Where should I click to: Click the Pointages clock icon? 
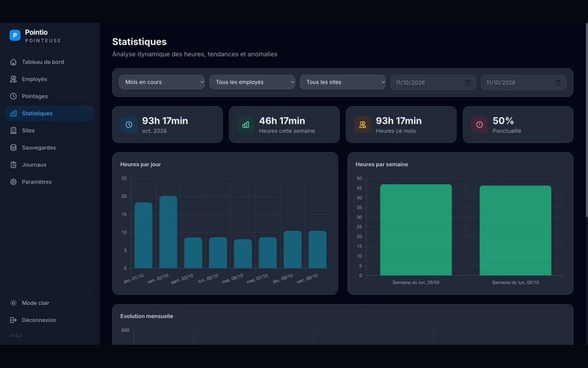(13, 96)
